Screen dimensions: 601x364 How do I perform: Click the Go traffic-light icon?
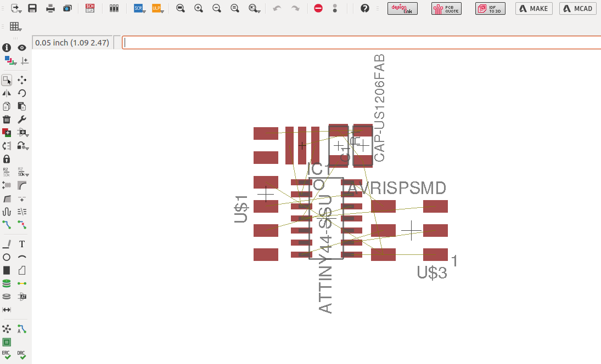pos(335,8)
